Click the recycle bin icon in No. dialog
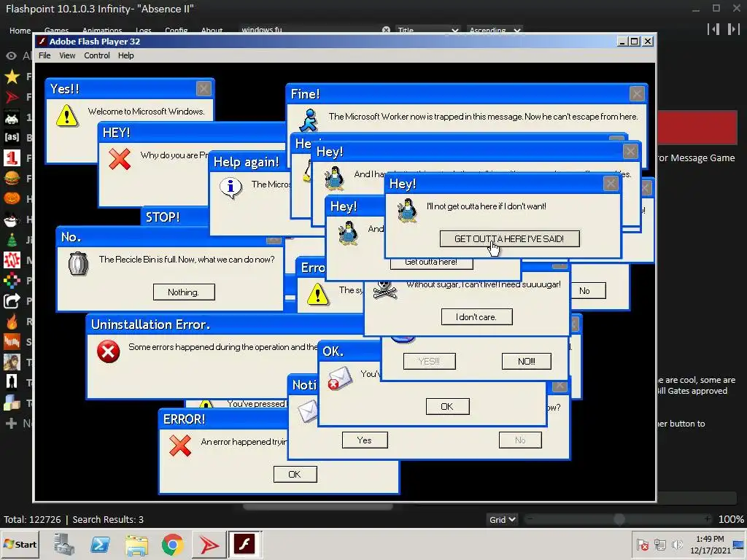The width and height of the screenshot is (747, 560). point(78,263)
